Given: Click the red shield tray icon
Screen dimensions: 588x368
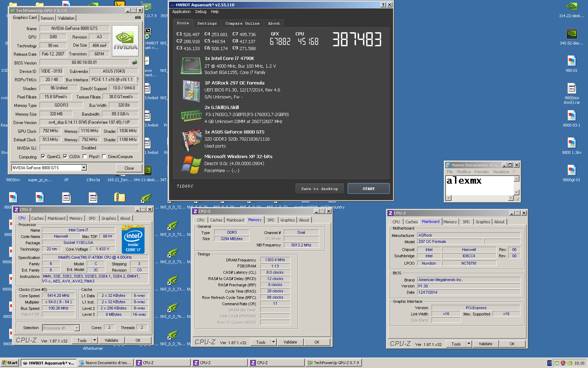Looking at the screenshot, I should click(563, 363).
